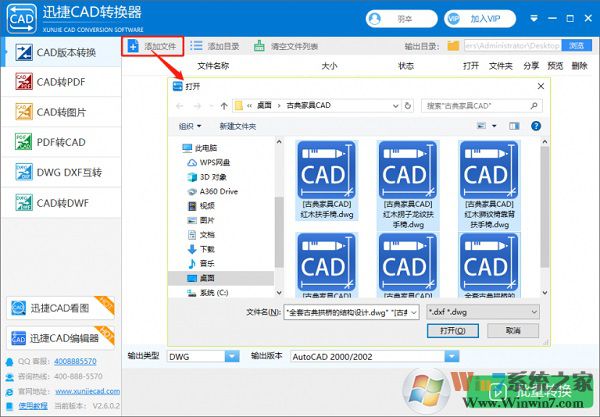Viewport: 600px width, 417px height.
Task: Open the 使用教程 tutorial link
Action: (33, 406)
